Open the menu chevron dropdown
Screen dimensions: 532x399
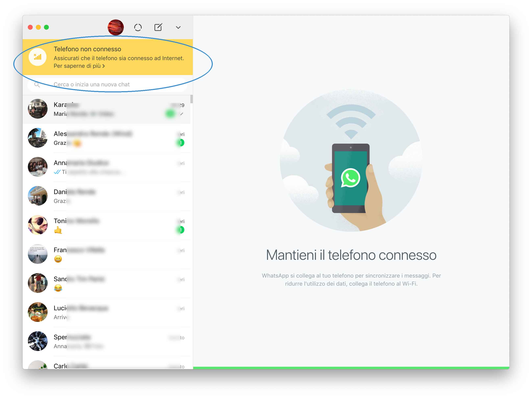click(178, 27)
